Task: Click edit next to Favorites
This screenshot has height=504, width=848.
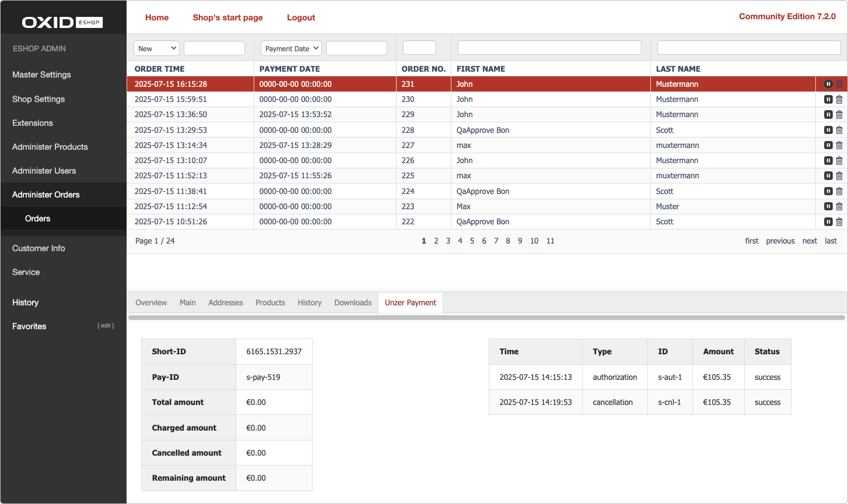Action: [x=106, y=326]
